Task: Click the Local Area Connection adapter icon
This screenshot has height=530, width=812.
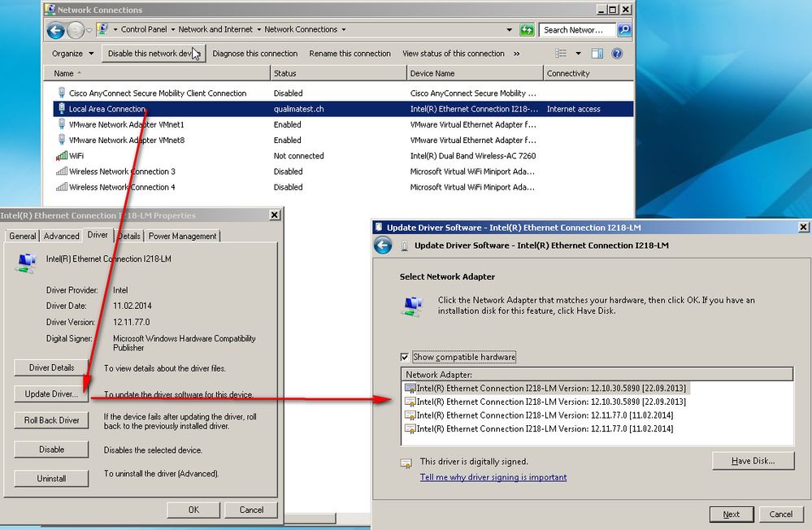Action: (x=62, y=108)
